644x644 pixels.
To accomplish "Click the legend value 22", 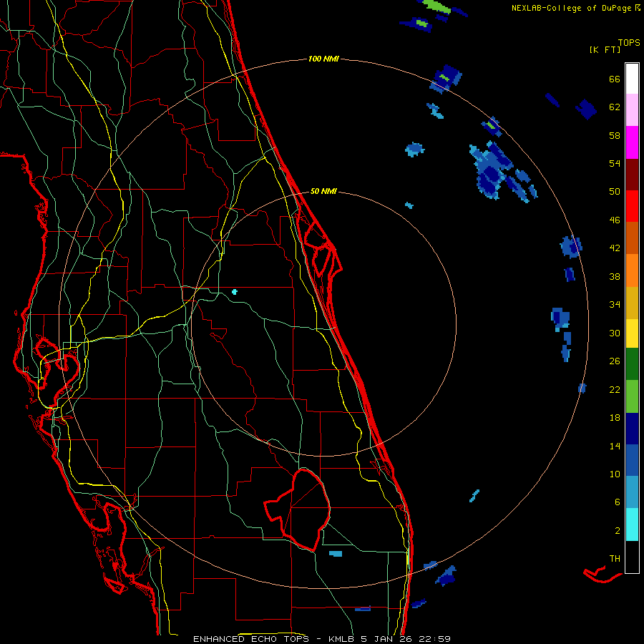I will [615, 390].
